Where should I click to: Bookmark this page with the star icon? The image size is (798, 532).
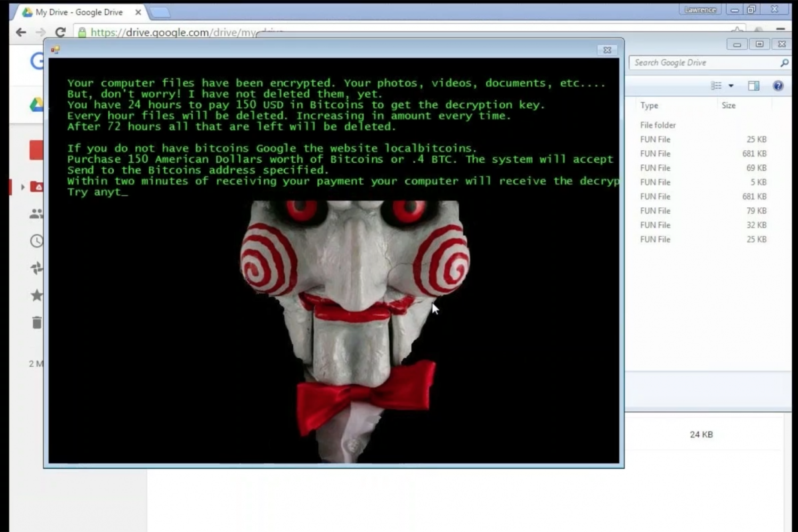click(x=737, y=30)
